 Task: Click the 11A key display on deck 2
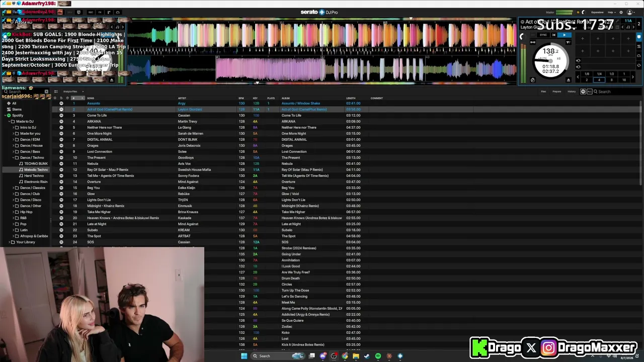tap(628, 21)
